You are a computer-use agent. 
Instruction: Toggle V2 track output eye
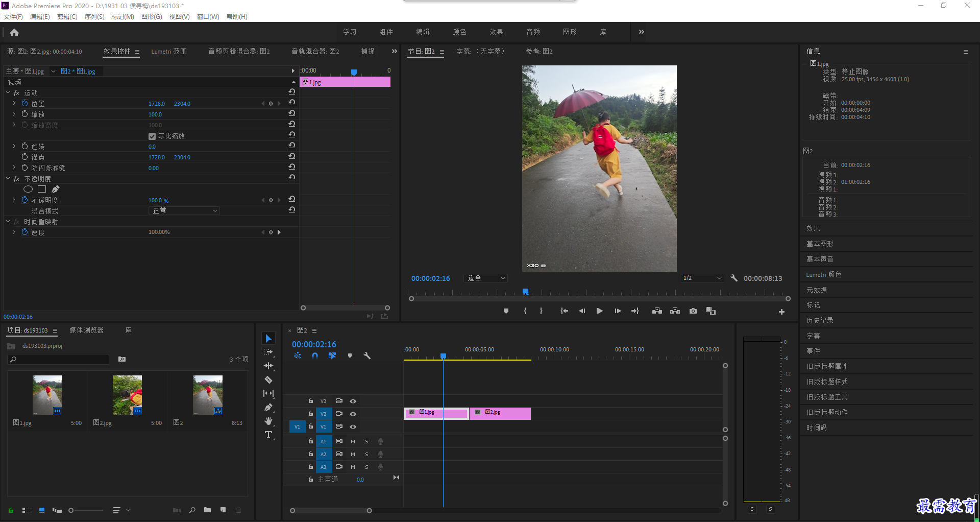[x=353, y=414]
